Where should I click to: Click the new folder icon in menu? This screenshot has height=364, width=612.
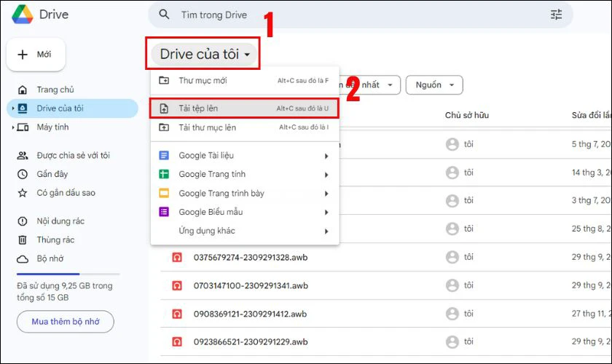pyautogui.click(x=164, y=80)
